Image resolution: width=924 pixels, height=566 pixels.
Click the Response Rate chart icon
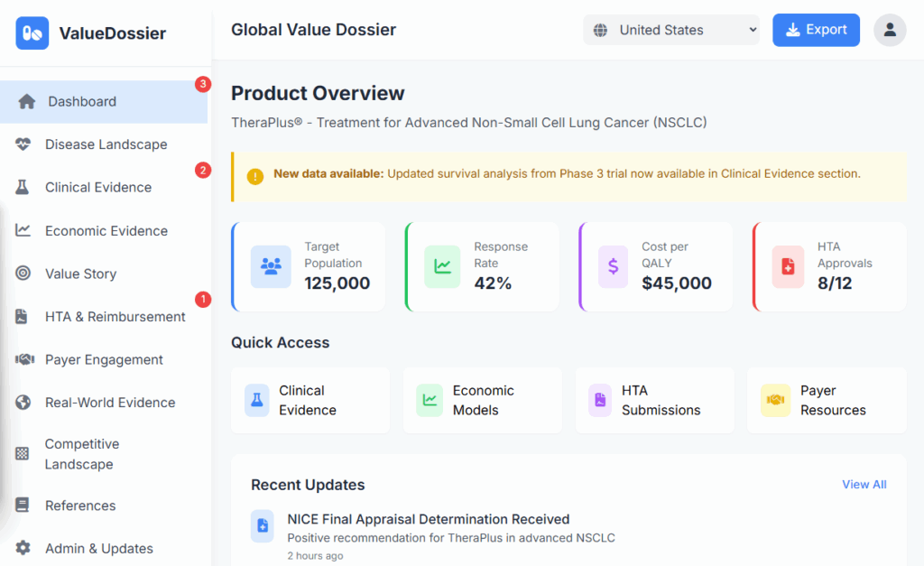(x=443, y=266)
